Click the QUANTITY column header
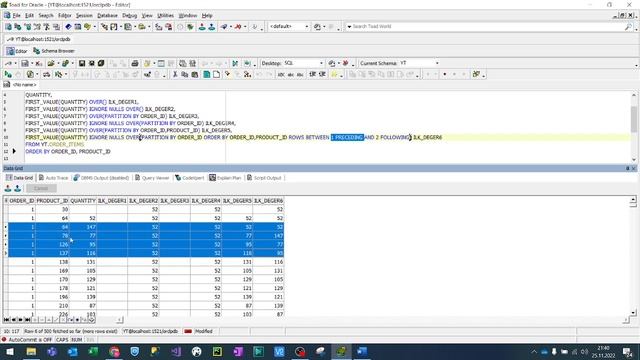Screen dimensions: 640x360 click(83, 201)
